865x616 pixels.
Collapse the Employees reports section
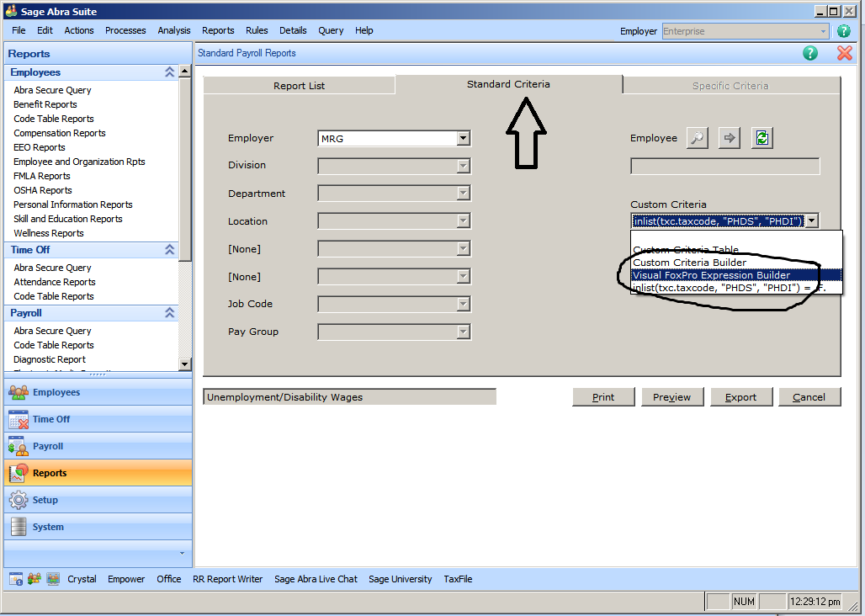coord(169,72)
